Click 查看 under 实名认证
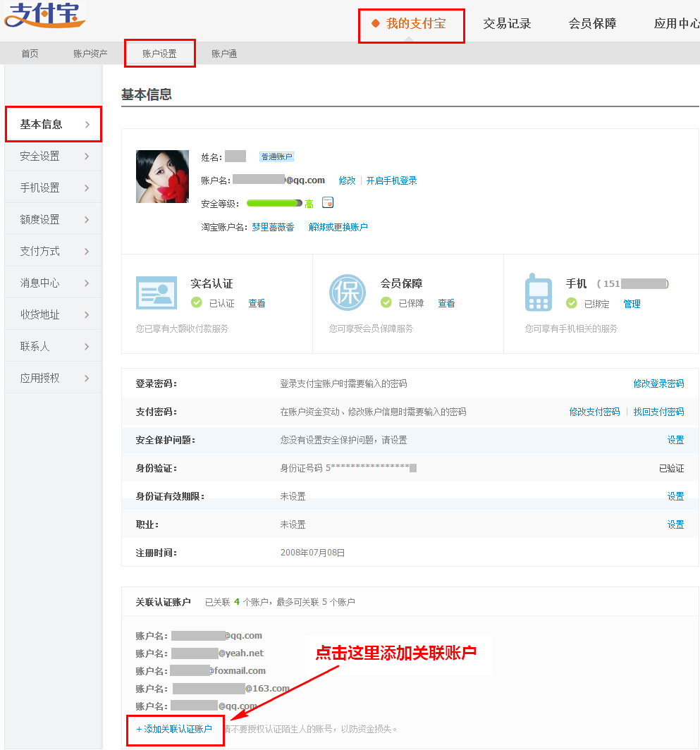700x750 pixels. pyautogui.click(x=257, y=303)
